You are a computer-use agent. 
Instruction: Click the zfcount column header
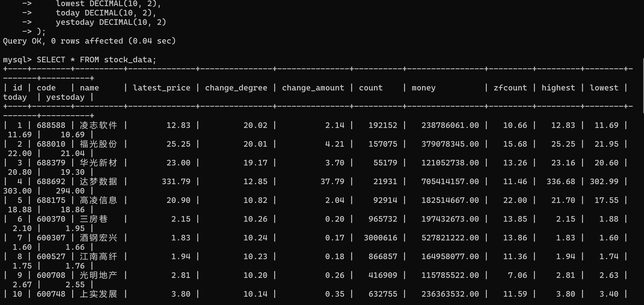(510, 88)
